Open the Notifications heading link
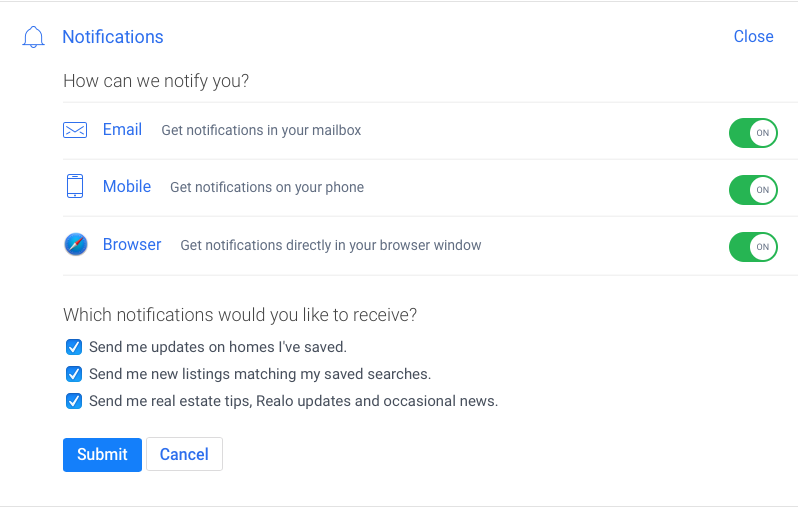798x508 pixels. tap(113, 37)
